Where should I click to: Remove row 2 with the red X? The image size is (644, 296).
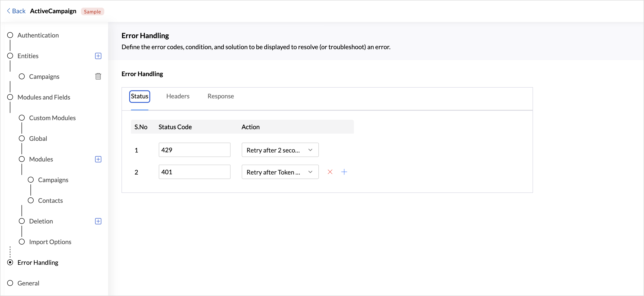(330, 172)
